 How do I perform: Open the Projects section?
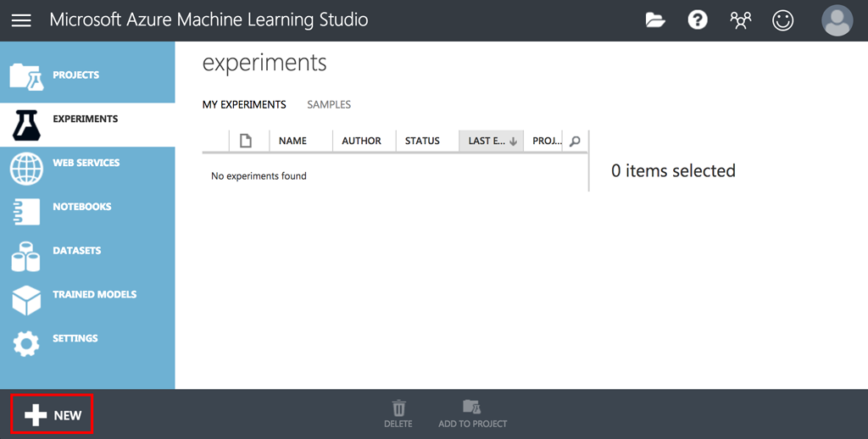point(87,75)
